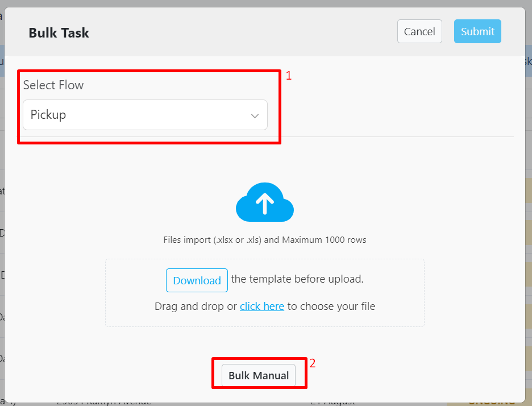Click the 'Files import' size hint text

tap(264, 240)
